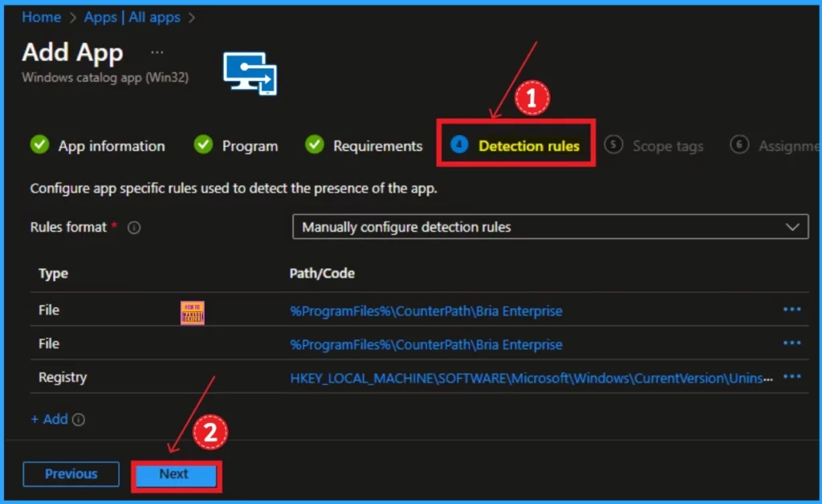Click the green checkmark for App information
The width and height of the screenshot is (822, 504).
(x=39, y=144)
